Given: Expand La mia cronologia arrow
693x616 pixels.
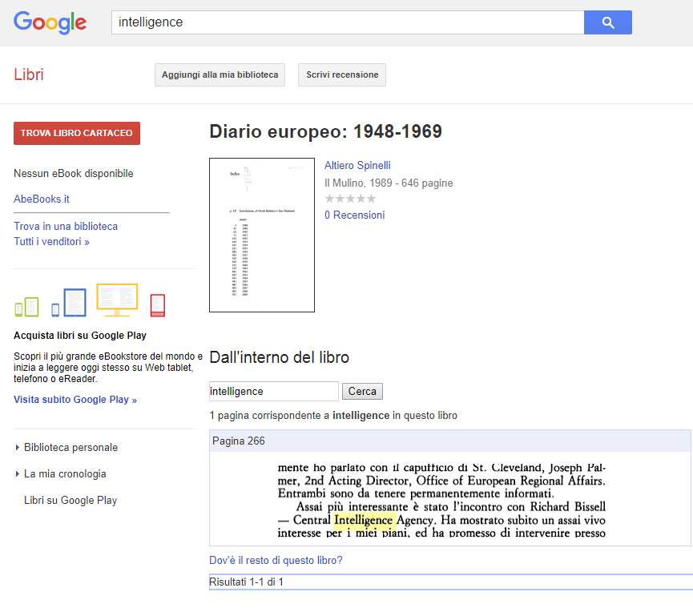Looking at the screenshot, I should [18, 473].
